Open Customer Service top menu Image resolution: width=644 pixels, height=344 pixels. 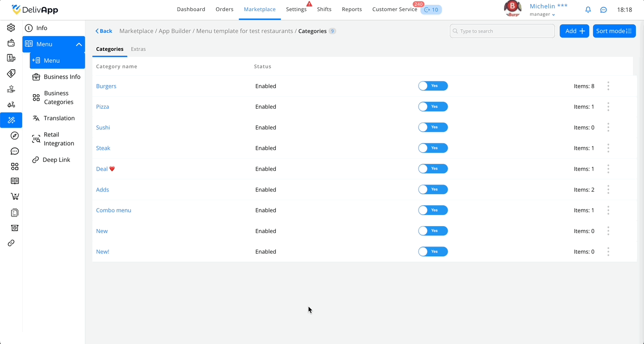(x=395, y=9)
